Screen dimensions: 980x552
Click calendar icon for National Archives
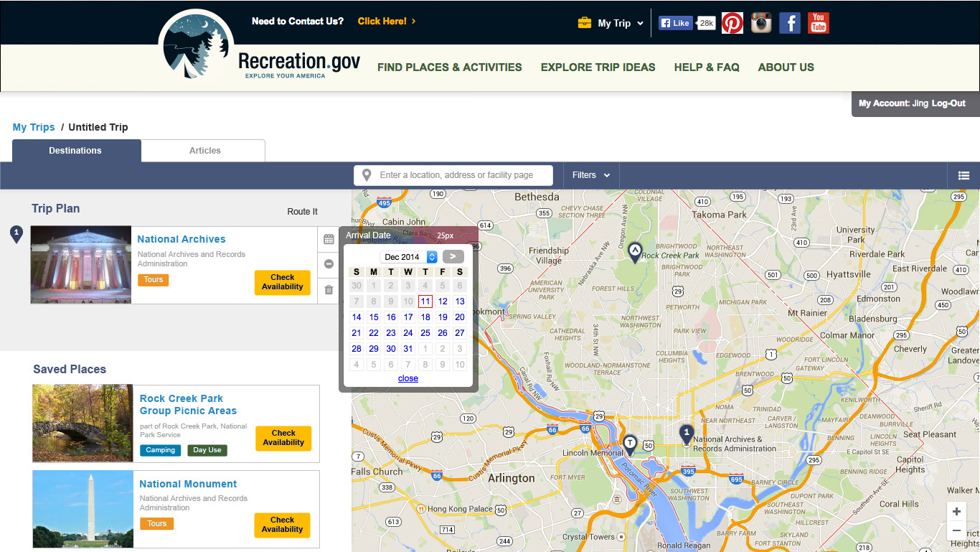(329, 239)
